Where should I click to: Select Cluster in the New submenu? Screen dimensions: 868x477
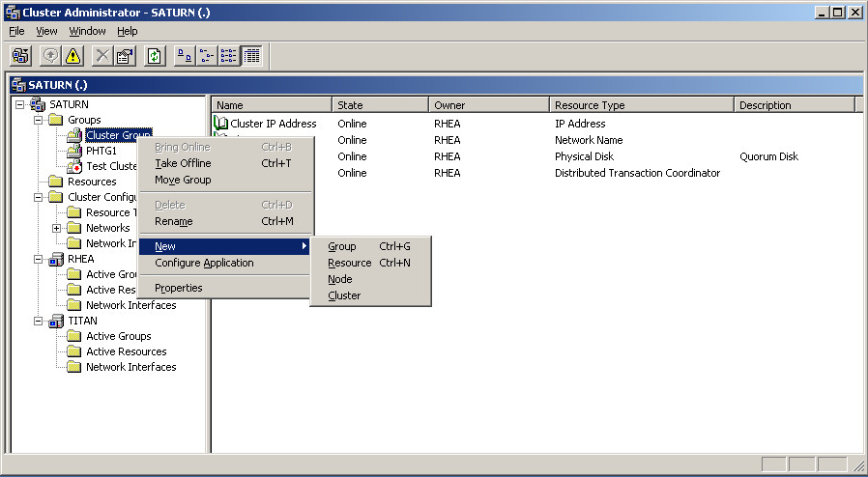(x=370, y=295)
